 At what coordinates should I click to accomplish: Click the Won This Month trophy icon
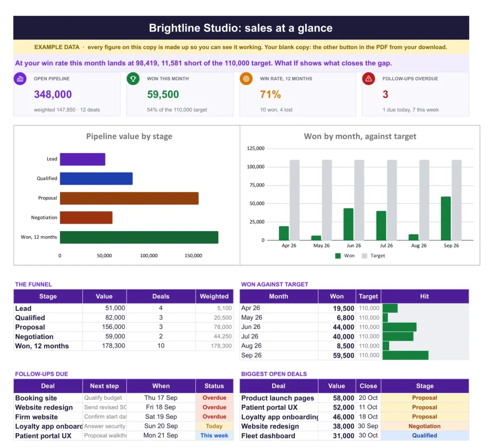pos(133,79)
